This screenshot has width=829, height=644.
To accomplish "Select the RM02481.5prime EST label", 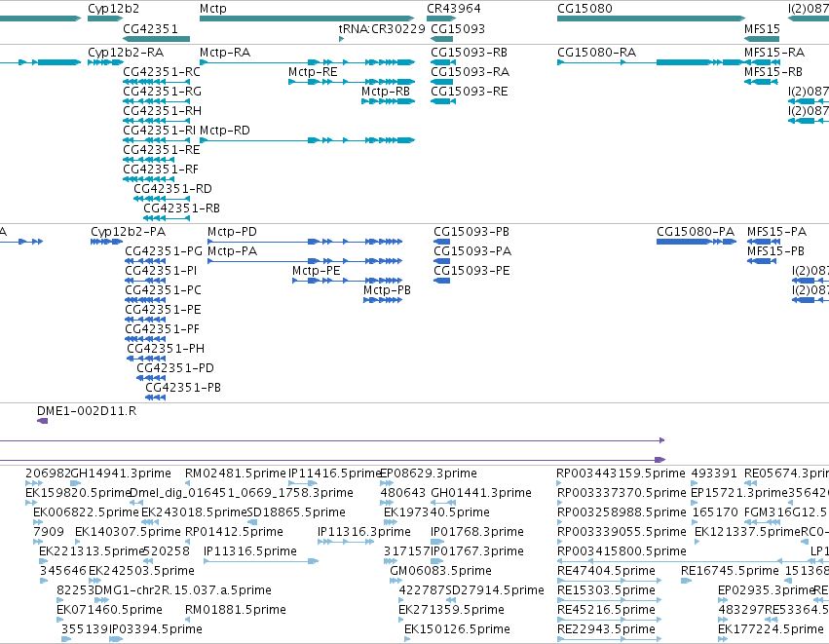I will tap(236, 474).
